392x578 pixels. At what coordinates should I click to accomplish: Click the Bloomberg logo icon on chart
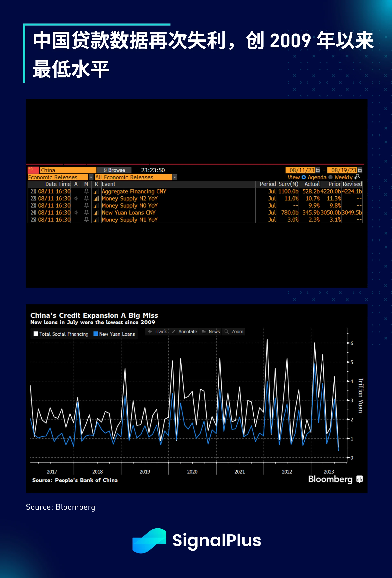360,479
